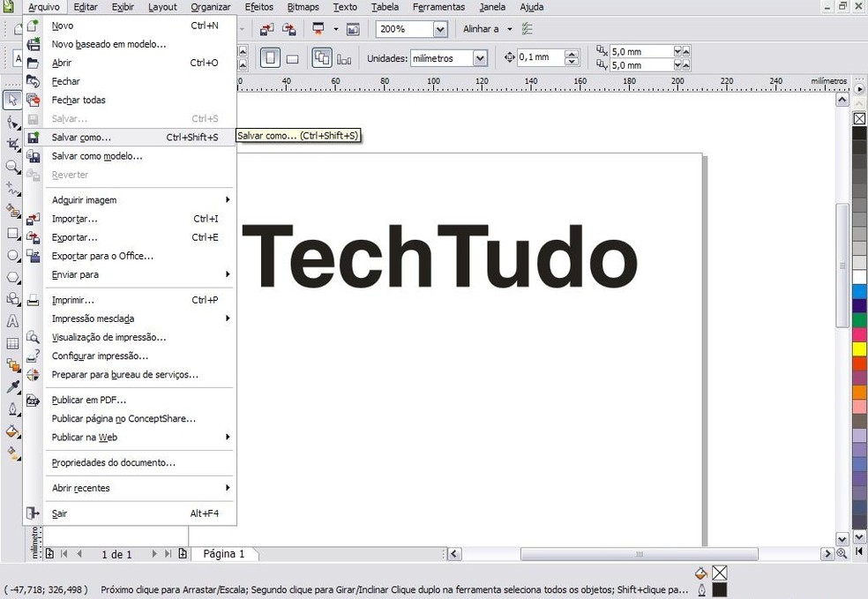
Task: Choose Sair to exit
Action: pyautogui.click(x=129, y=513)
